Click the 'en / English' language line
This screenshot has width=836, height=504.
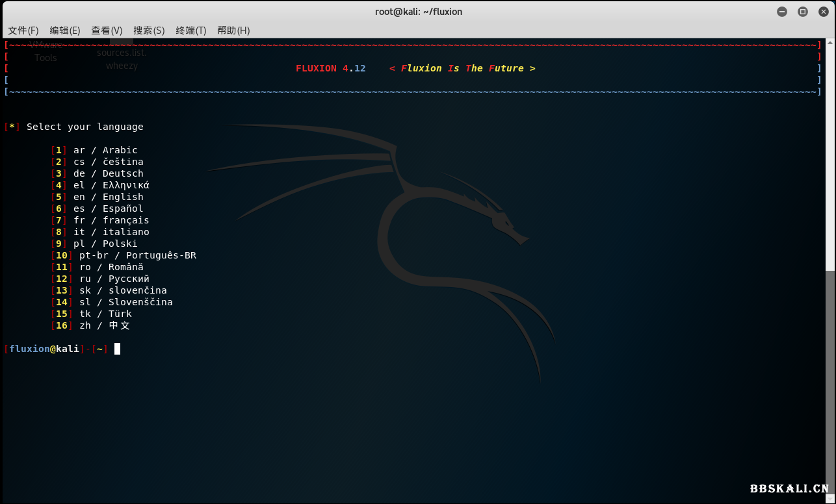108,197
